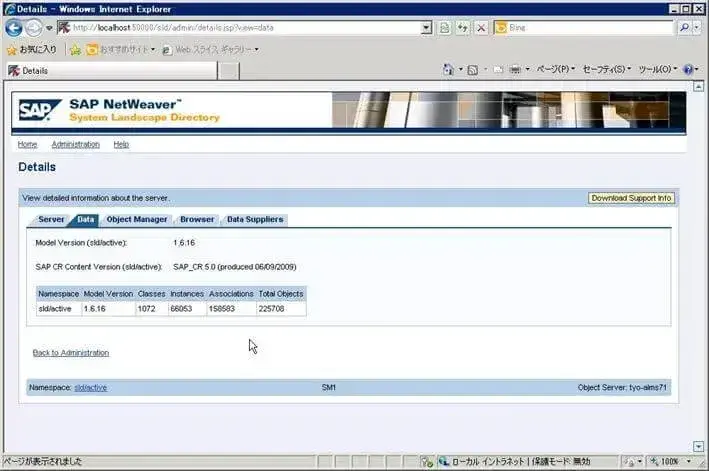Open the search provider dropdown arrow
Screen dimensions: 709x471
point(696,28)
